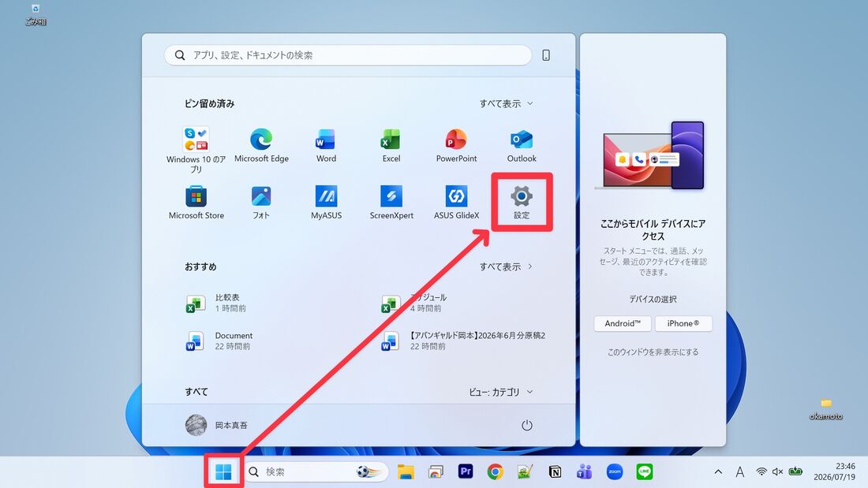The image size is (868, 488).
Task: Open Notion from taskbar
Action: click(555, 472)
